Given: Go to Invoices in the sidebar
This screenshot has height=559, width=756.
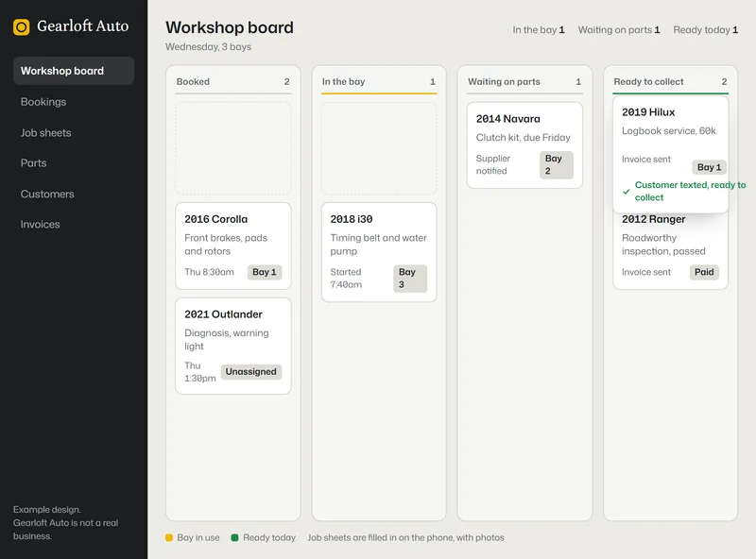Looking at the screenshot, I should point(40,224).
